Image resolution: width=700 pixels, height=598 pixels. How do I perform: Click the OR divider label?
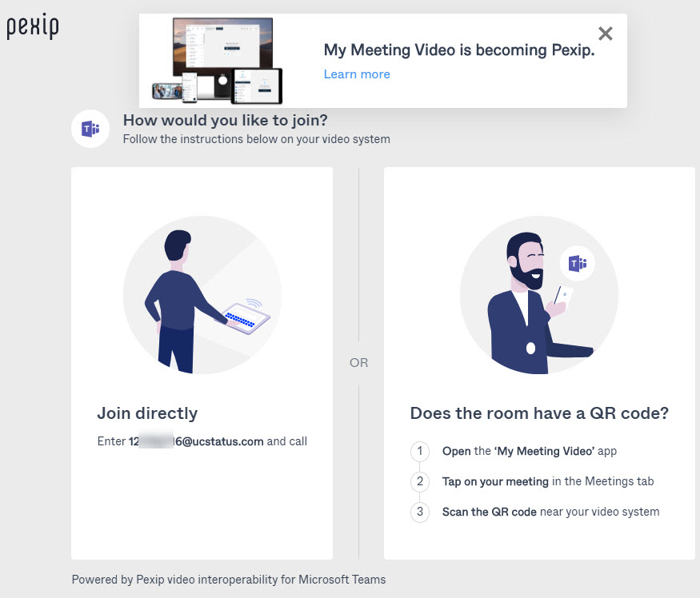pyautogui.click(x=358, y=363)
